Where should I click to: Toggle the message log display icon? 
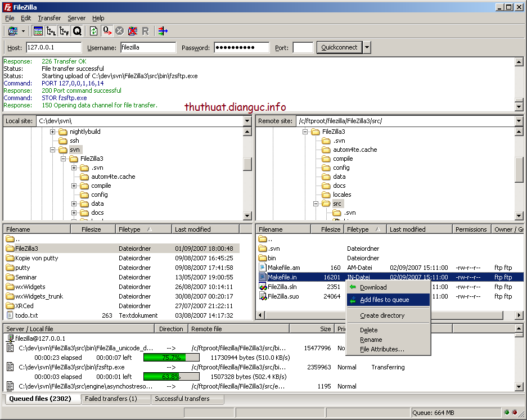(38, 31)
